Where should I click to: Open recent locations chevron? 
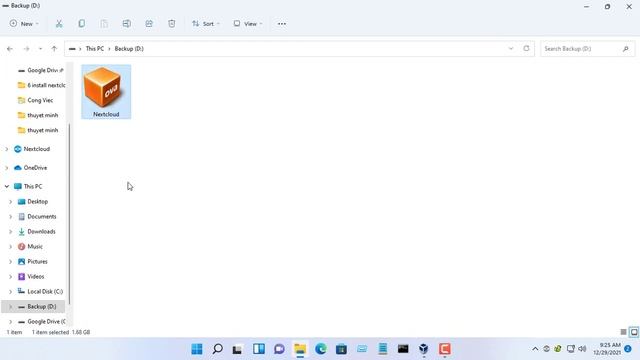click(40, 49)
